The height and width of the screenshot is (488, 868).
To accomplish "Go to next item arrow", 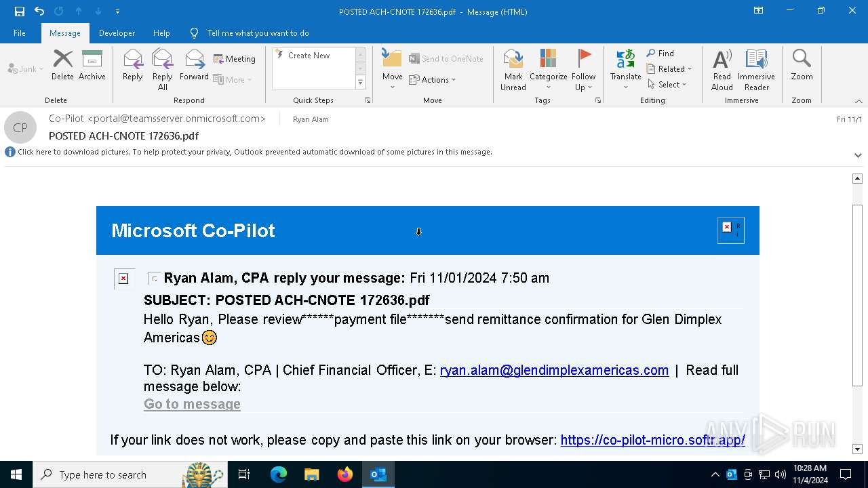I will 98,12.
